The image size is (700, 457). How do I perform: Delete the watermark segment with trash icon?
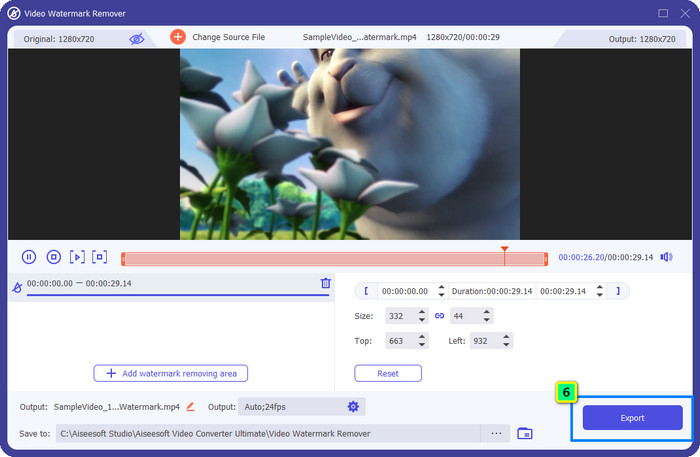point(326,283)
